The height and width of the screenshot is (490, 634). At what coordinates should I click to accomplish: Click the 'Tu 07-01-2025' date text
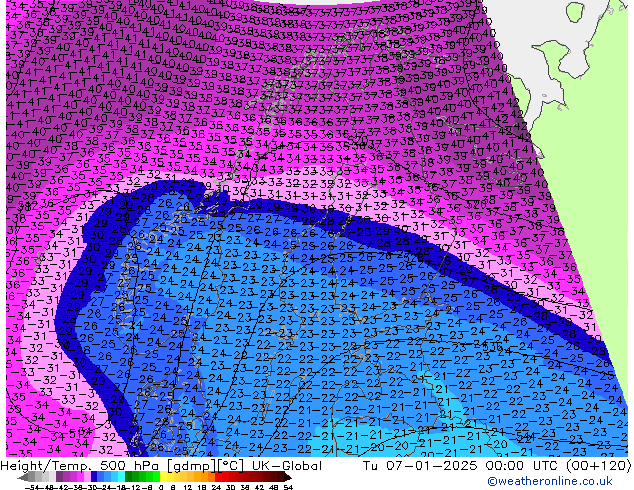[420, 466]
